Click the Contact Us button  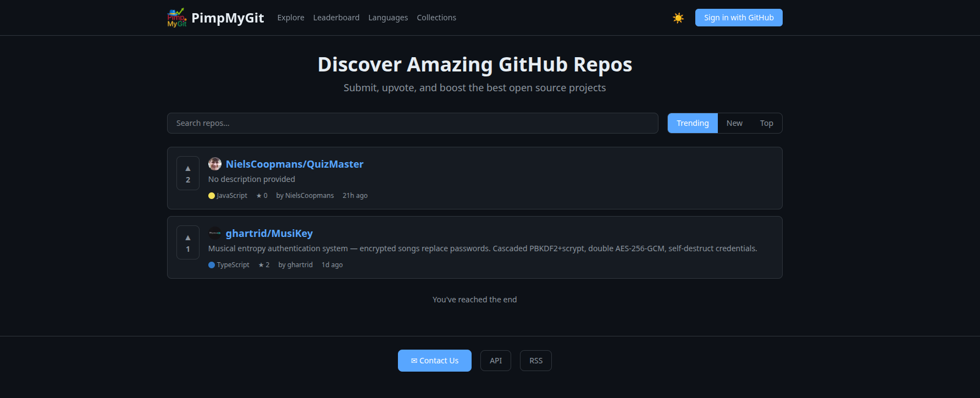[x=435, y=361]
